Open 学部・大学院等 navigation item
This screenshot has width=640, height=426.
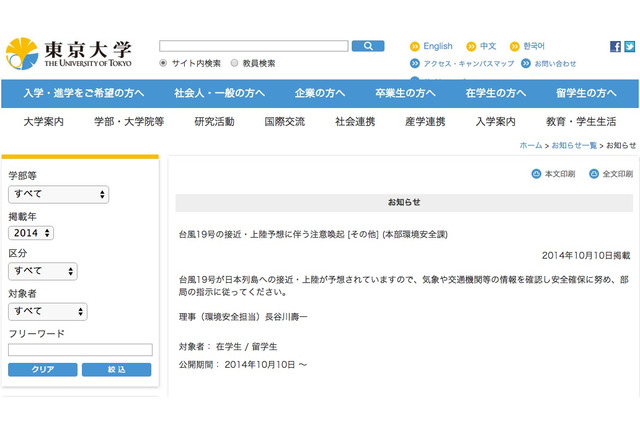(x=129, y=122)
